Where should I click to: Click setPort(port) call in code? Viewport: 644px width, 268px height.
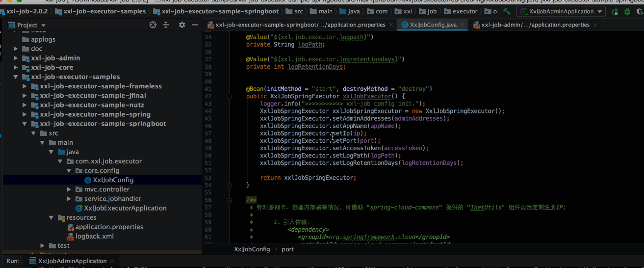click(356, 141)
